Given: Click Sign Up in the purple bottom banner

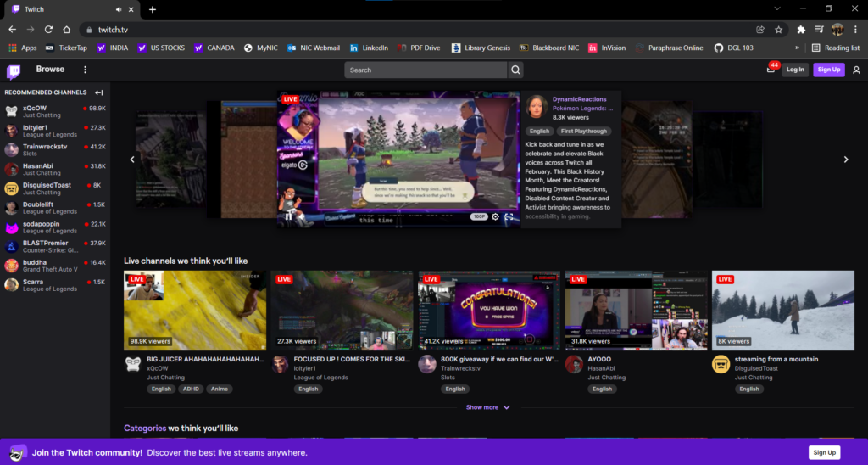Looking at the screenshot, I should tap(824, 452).
